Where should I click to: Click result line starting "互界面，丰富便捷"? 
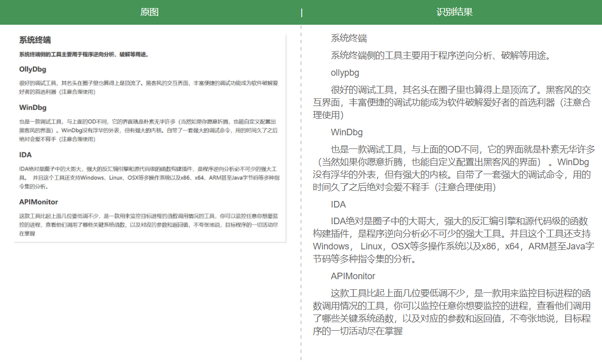point(451,102)
